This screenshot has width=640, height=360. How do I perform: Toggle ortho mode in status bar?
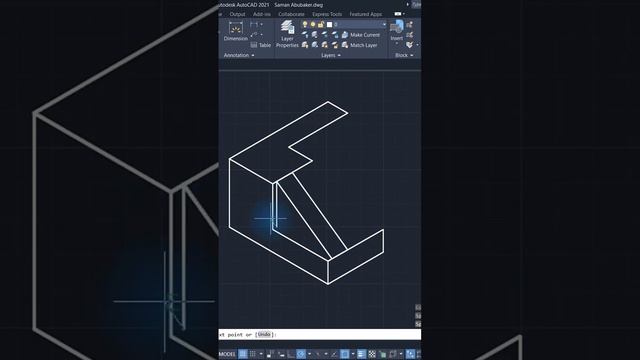pos(291,354)
